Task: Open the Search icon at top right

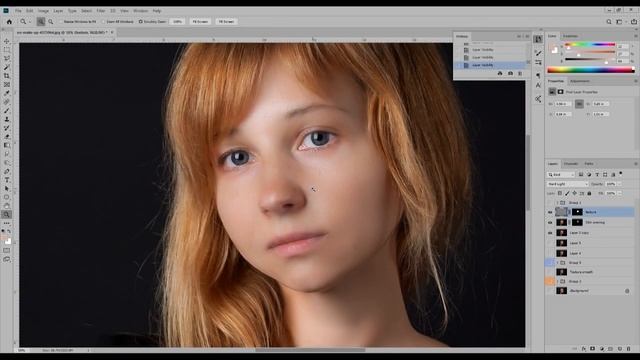Action: pos(609,22)
